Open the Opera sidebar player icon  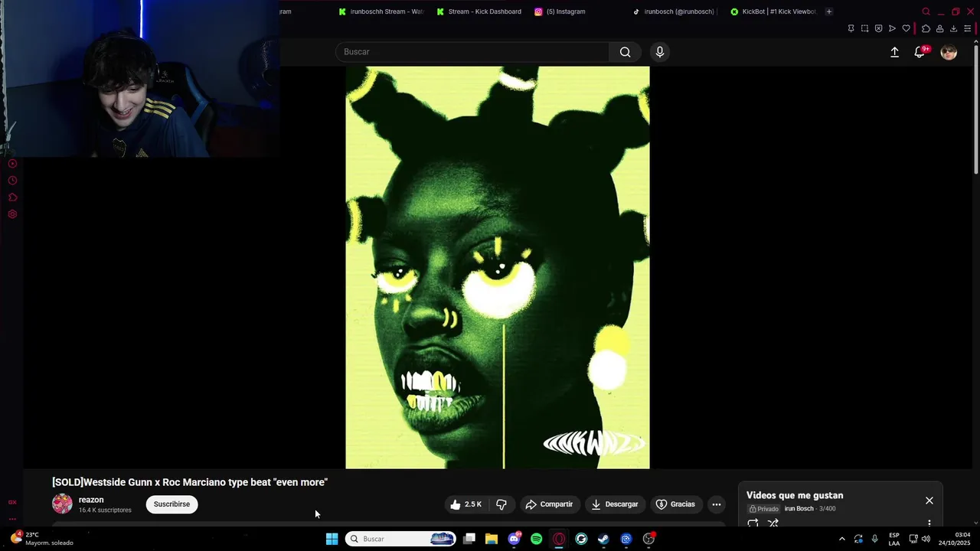tap(12, 164)
